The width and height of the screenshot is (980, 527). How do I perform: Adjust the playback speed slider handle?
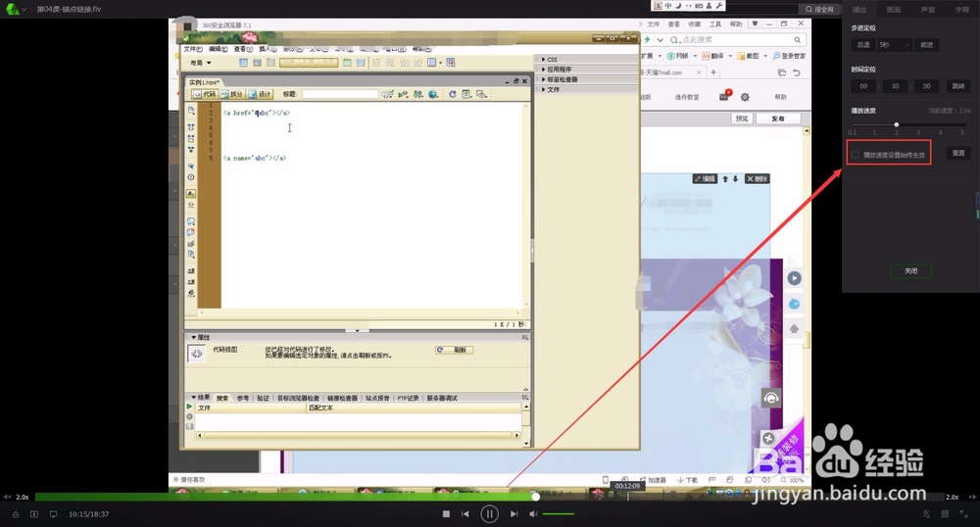897,124
